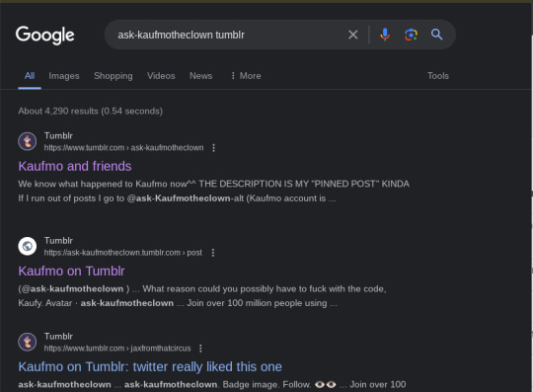Click the Tumblr site name above Kaufmo and friends
The width and height of the screenshot is (533, 392).
tap(58, 136)
